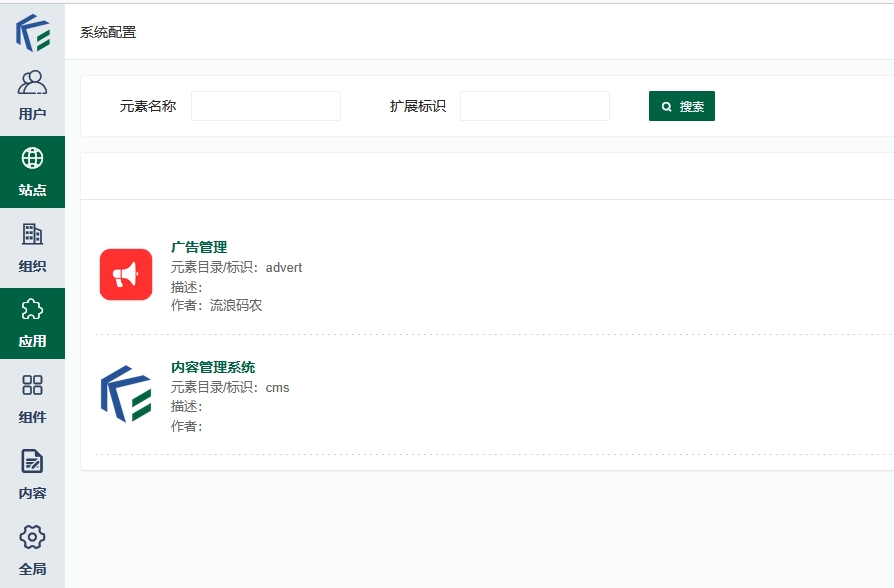The width and height of the screenshot is (894, 588).
Task: Open the 组织 (Organization) building icon
Action: [x=32, y=234]
